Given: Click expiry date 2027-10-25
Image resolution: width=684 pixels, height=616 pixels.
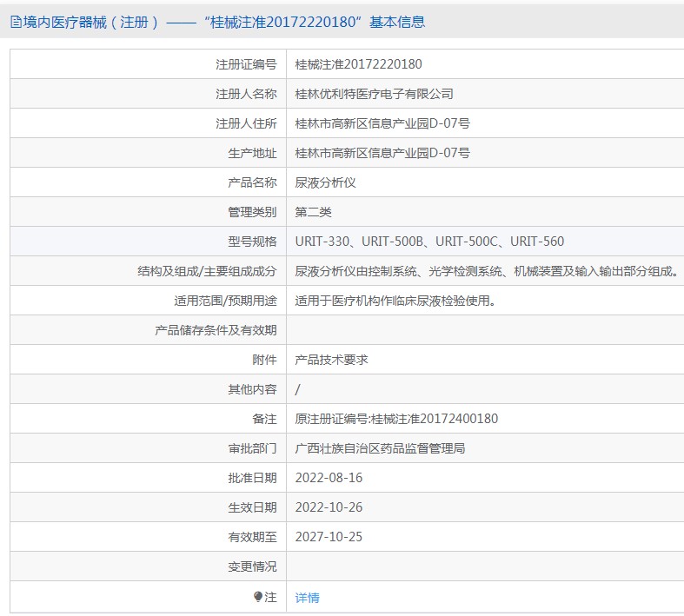Looking at the screenshot, I should [329, 537].
